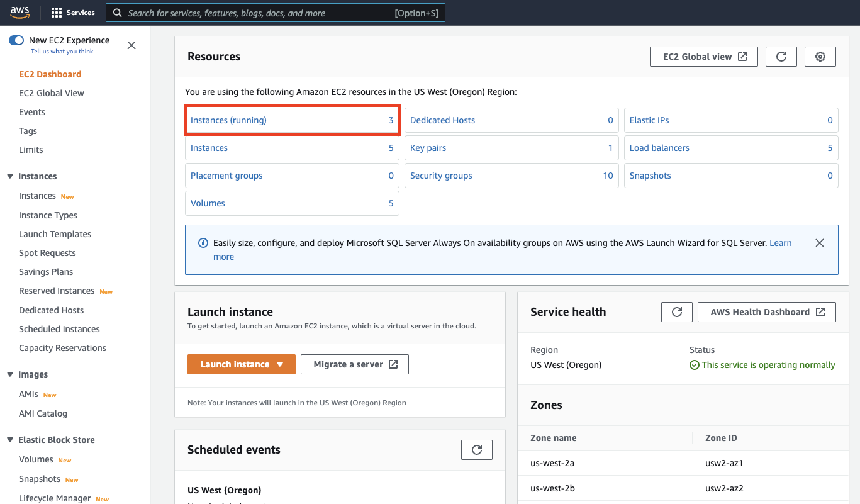
Task: Click the AWS logo home icon
Action: tap(20, 13)
